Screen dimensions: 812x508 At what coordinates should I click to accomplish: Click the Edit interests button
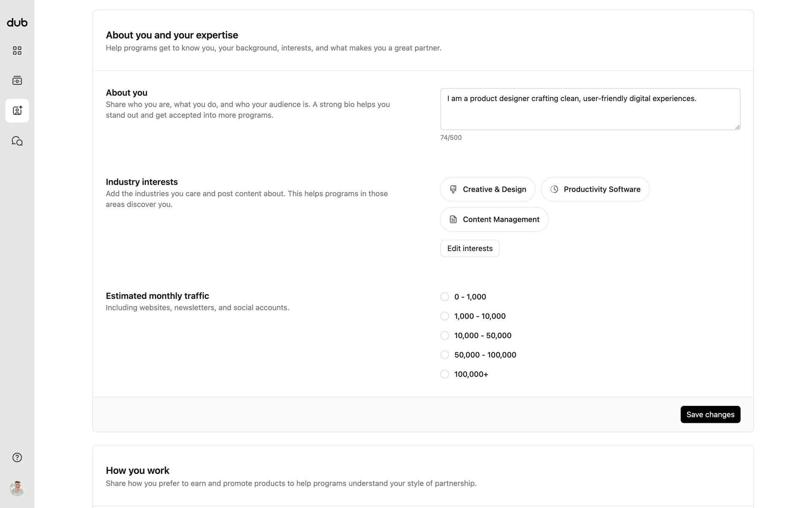pyautogui.click(x=469, y=248)
